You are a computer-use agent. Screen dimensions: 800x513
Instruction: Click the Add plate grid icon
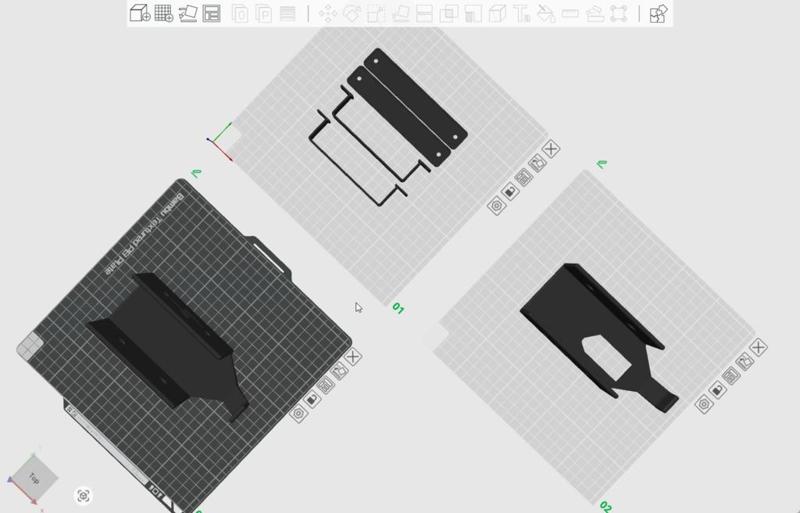point(164,13)
